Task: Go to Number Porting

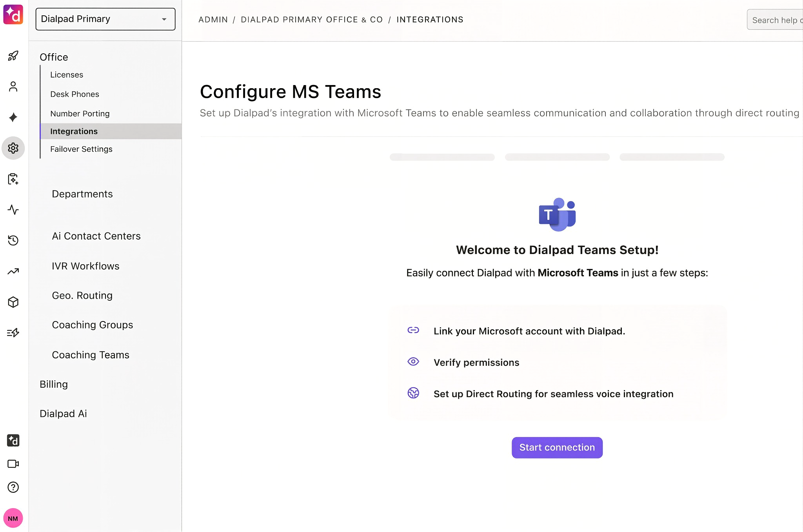Action: (80, 114)
